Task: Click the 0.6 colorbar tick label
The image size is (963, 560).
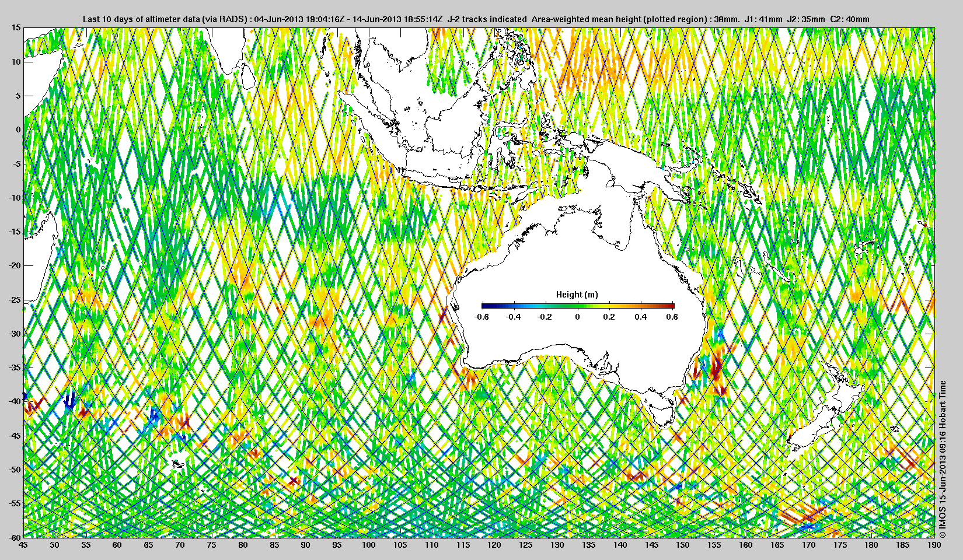Action: click(672, 317)
